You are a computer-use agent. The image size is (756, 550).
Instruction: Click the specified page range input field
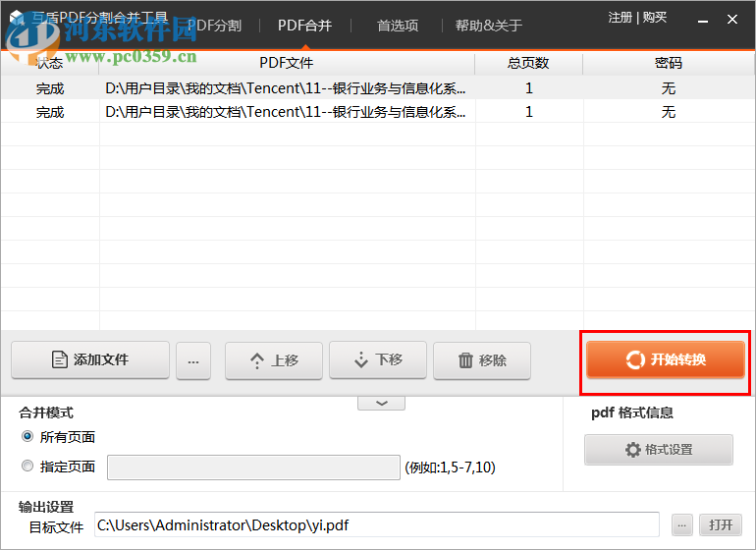pos(253,467)
